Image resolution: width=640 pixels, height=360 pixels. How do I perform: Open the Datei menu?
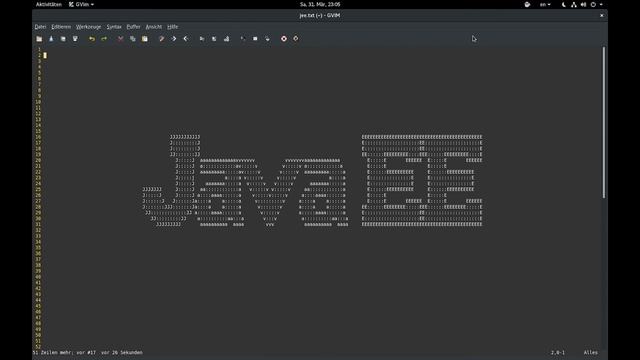pyautogui.click(x=40, y=27)
